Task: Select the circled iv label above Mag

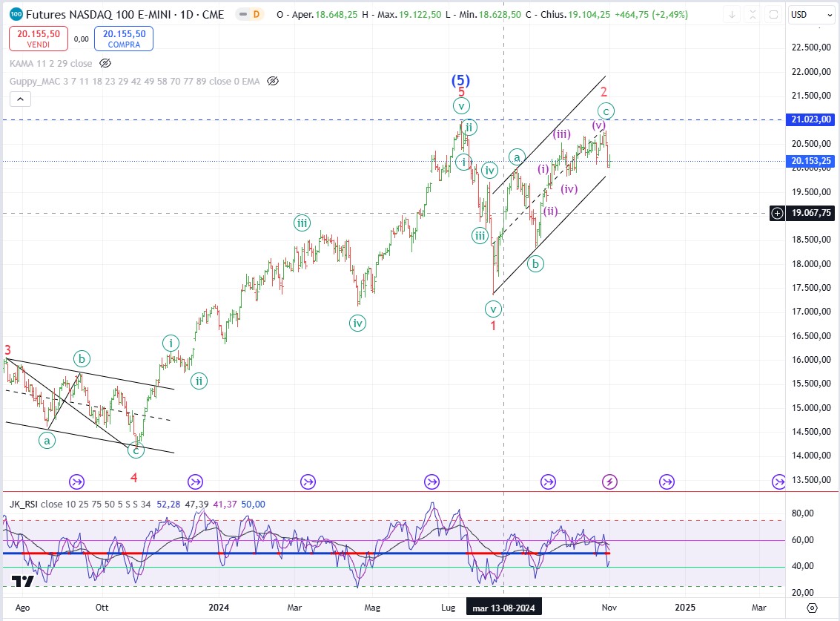Action: tap(358, 323)
